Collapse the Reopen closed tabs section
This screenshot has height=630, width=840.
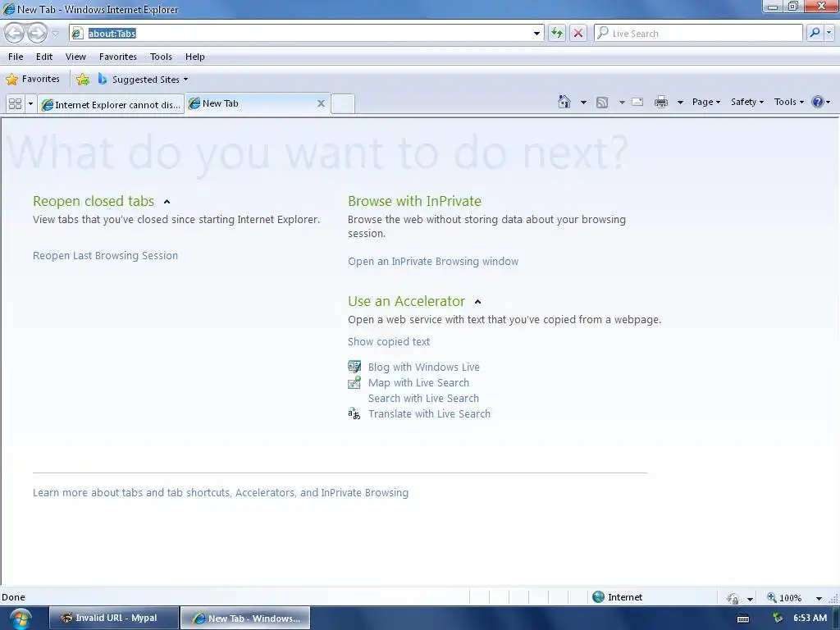point(167,202)
